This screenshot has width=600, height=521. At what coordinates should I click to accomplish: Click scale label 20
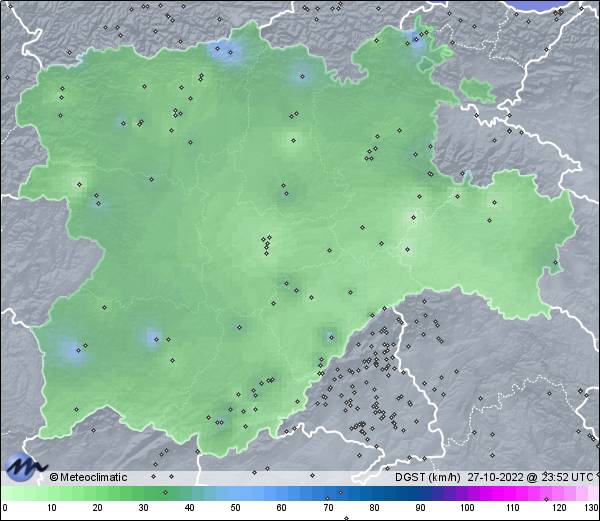pos(97,508)
